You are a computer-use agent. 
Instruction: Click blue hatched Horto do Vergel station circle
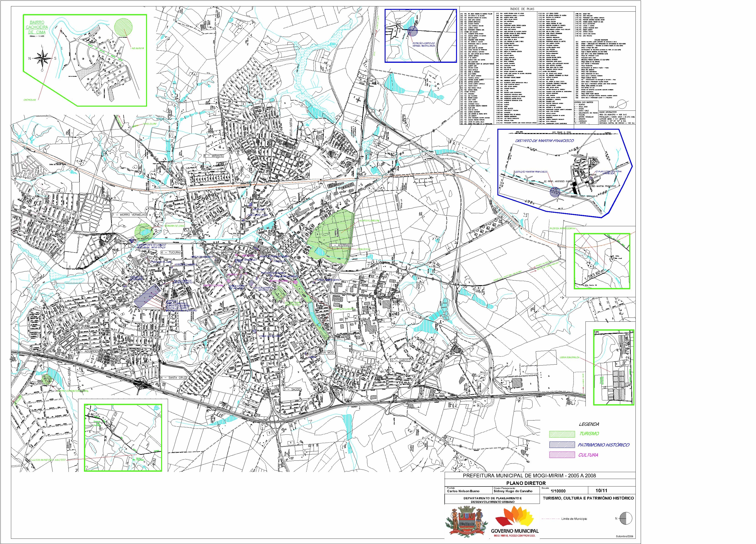(413, 31)
